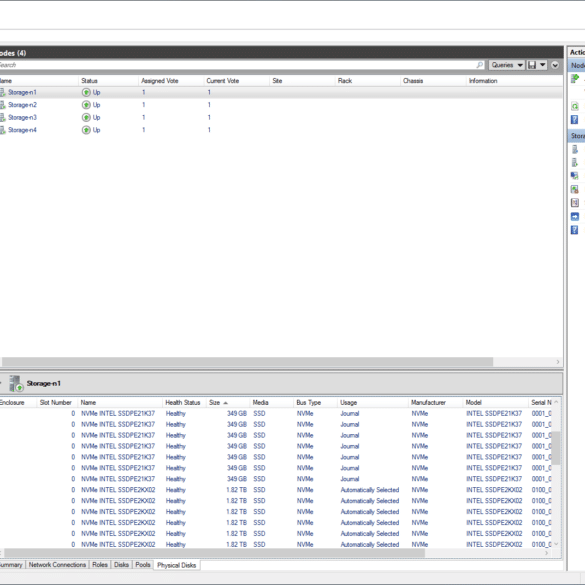
Task: Select the Storage-n4 node row
Action: tap(281, 130)
